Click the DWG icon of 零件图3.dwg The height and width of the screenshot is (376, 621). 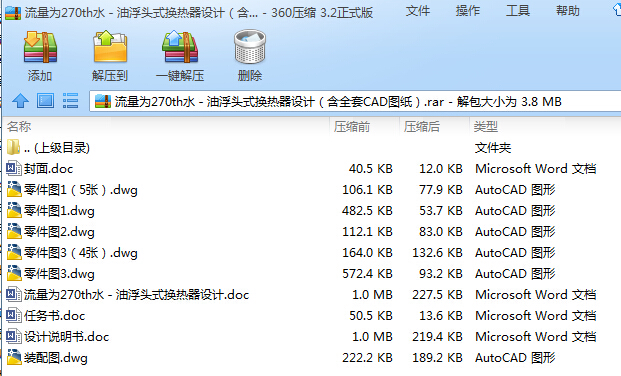tap(14, 273)
